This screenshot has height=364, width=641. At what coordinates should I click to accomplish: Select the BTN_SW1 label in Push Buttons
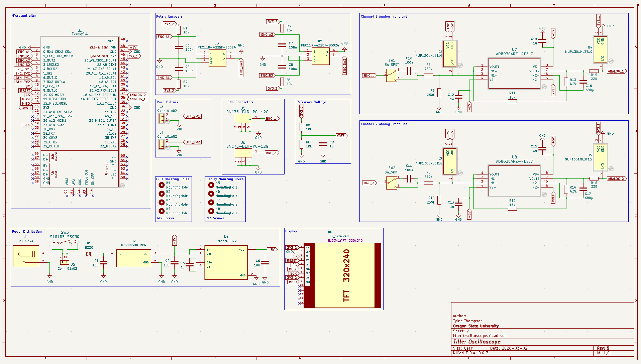click(193, 116)
